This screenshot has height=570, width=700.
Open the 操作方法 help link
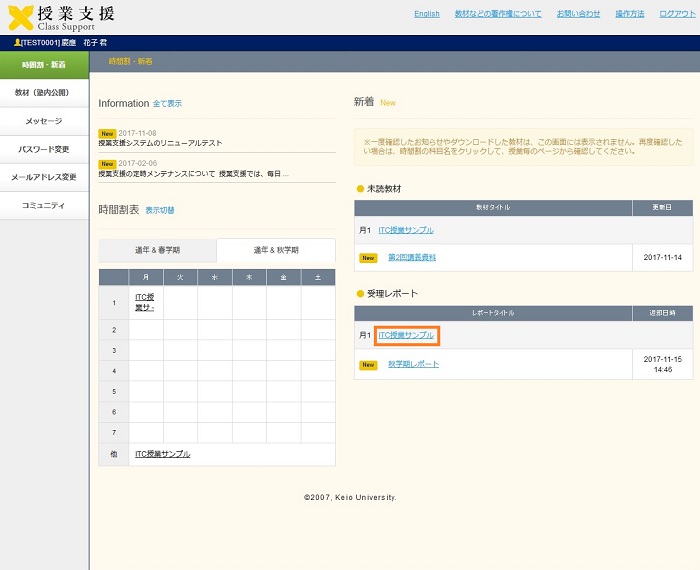pos(629,14)
